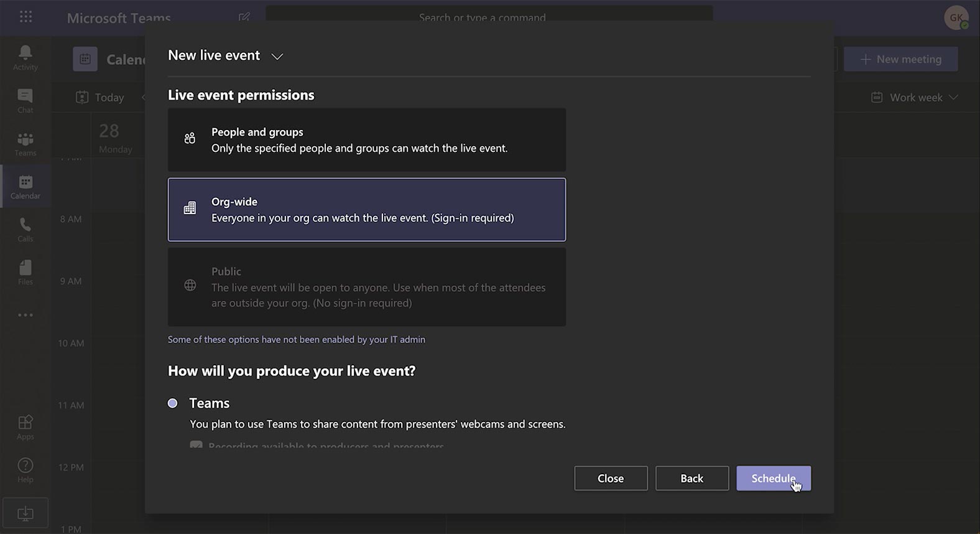
Task: Open Calendar in the Teams sidebar
Action: pyautogui.click(x=25, y=187)
